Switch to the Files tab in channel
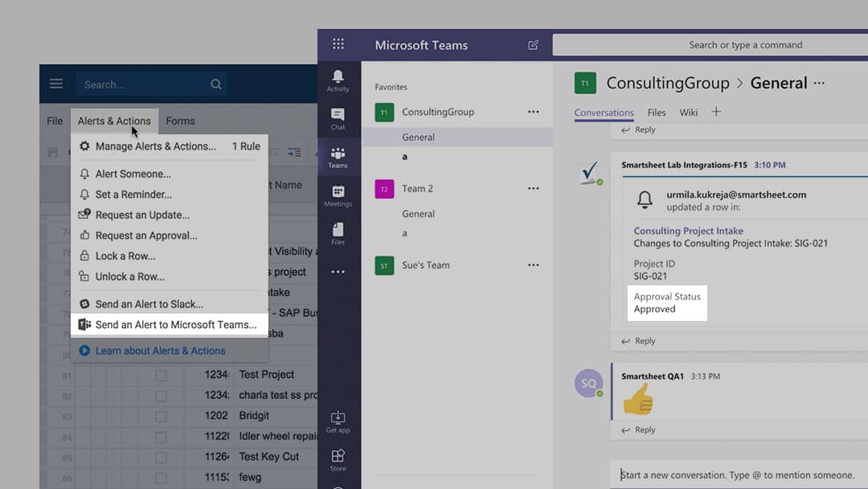This screenshot has width=868, height=489. click(x=657, y=113)
